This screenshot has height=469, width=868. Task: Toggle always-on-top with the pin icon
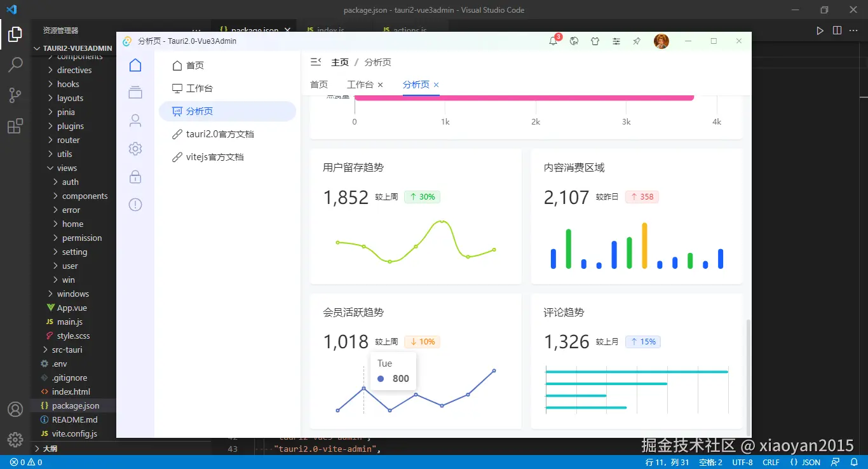coord(636,41)
